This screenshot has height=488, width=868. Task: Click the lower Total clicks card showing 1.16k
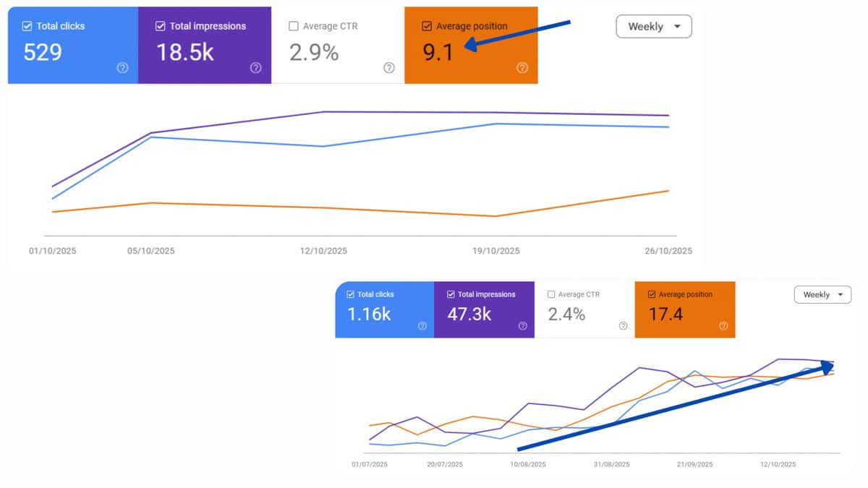coord(384,309)
